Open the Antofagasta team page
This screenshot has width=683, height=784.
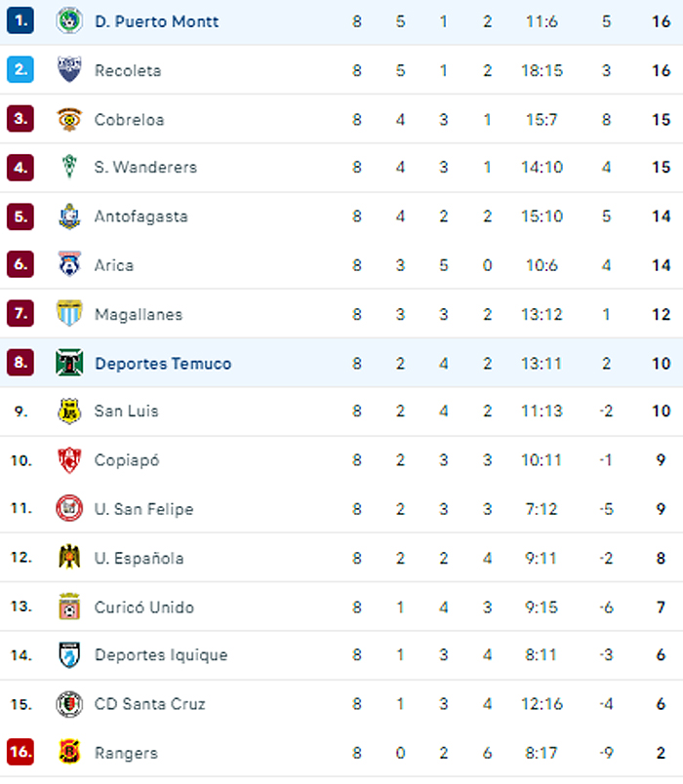point(141,216)
